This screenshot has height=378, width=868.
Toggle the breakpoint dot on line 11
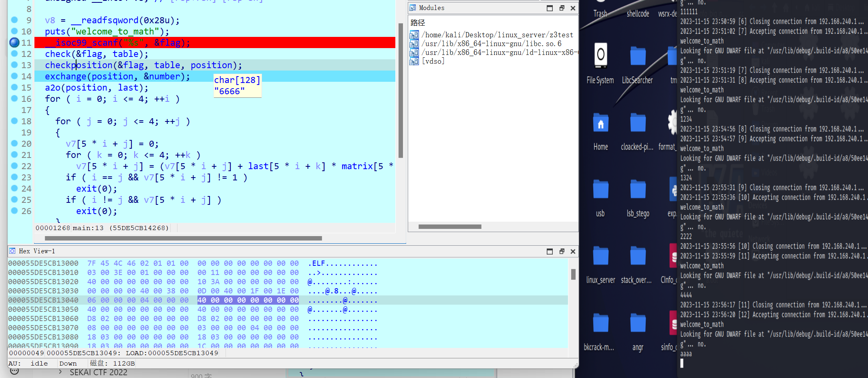coord(14,42)
